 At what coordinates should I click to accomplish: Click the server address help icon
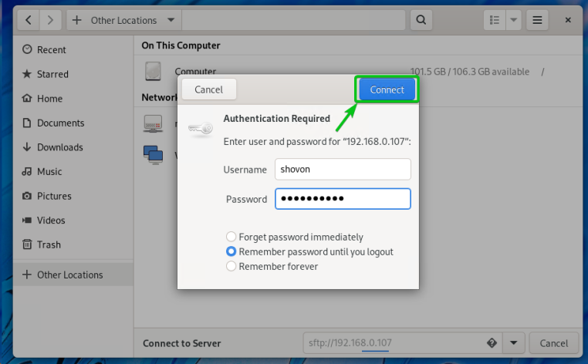click(492, 342)
